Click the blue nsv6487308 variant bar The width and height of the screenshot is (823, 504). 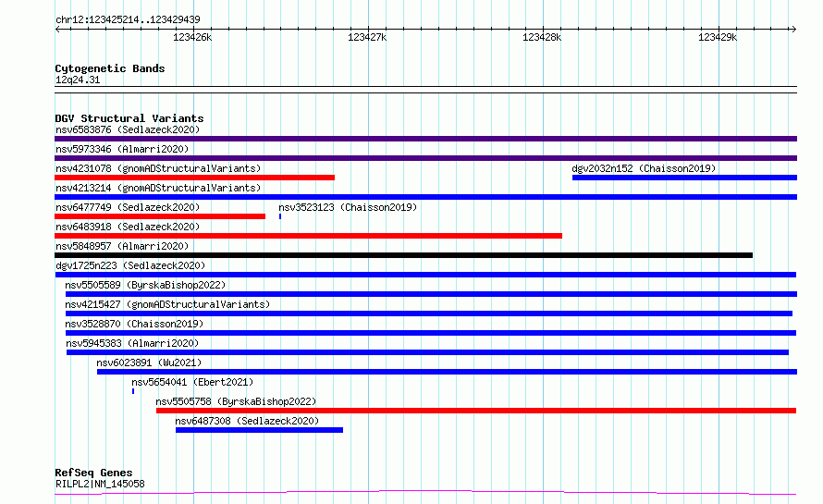point(259,430)
